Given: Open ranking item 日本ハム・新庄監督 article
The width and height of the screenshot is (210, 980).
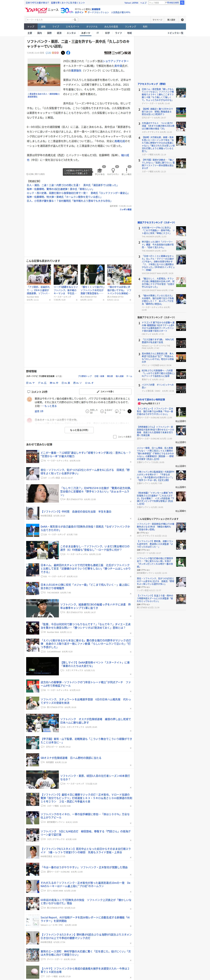Looking at the screenshot, I should [x=158, y=95].
